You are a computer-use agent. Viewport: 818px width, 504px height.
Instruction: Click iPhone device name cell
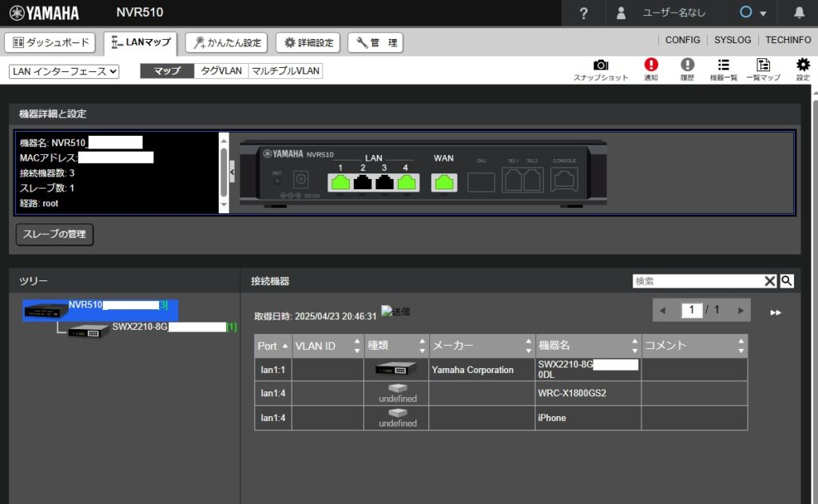click(589, 418)
